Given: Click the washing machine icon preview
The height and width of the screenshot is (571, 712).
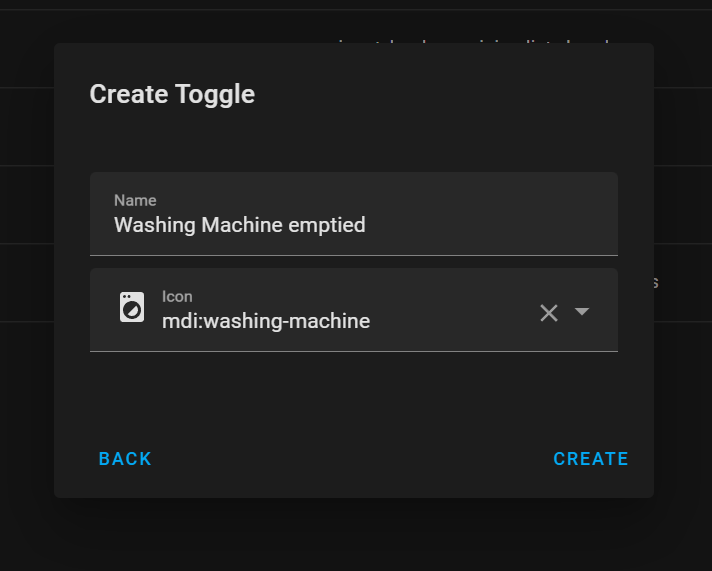Looking at the screenshot, I should tap(132, 308).
